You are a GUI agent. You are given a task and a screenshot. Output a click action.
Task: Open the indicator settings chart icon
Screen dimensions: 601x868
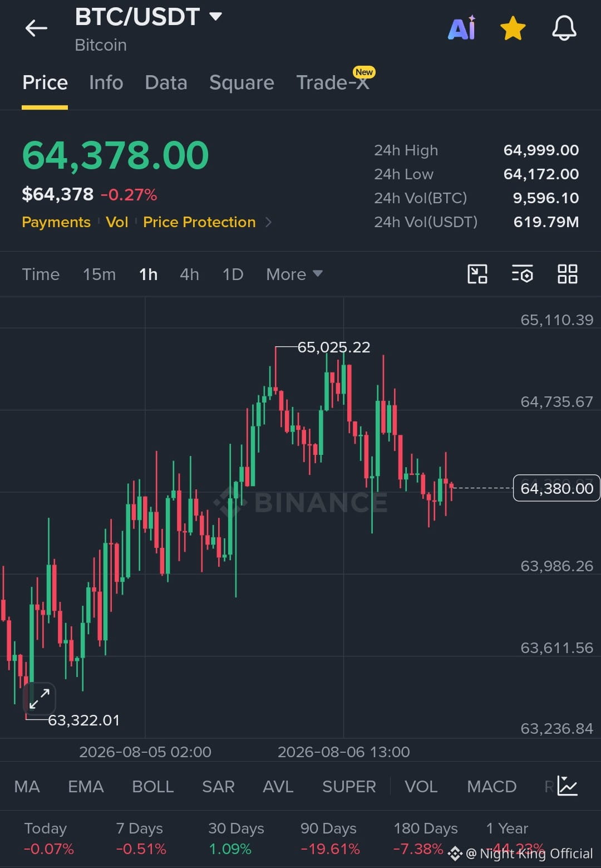pos(567,786)
